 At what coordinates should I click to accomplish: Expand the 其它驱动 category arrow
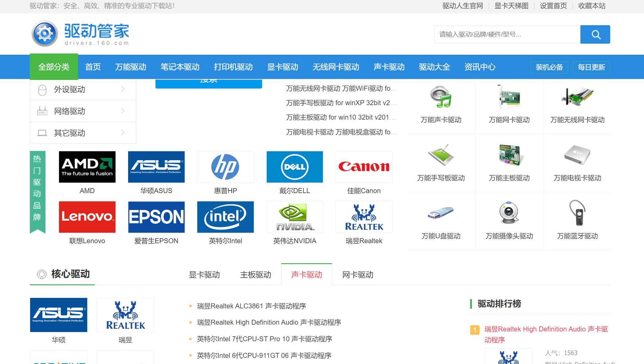123,133
